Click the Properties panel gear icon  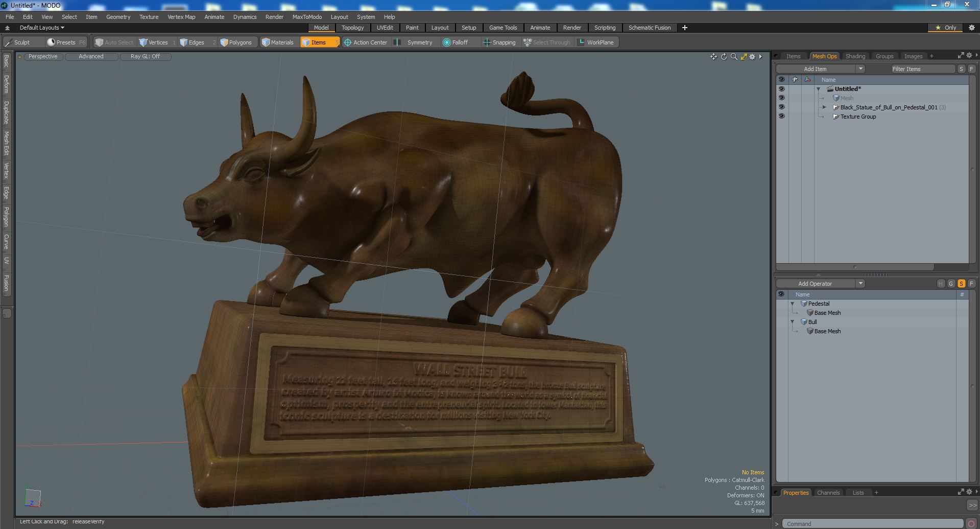[969, 492]
